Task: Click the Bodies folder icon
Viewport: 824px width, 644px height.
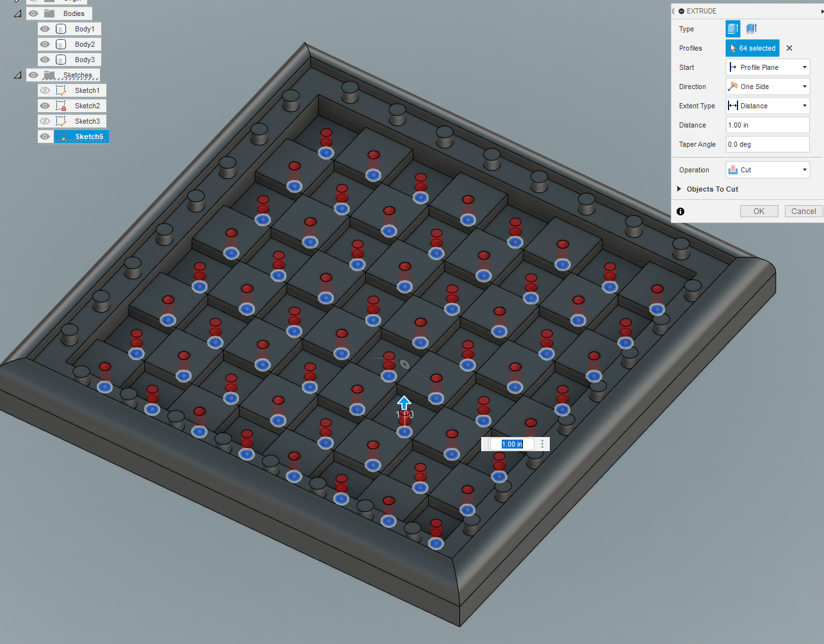Action: pos(49,13)
